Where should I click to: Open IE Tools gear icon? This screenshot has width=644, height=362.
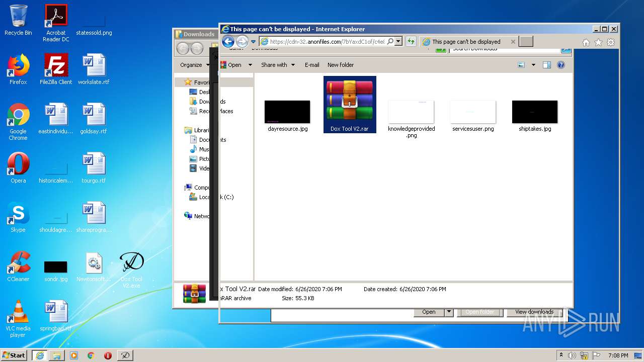click(x=611, y=43)
